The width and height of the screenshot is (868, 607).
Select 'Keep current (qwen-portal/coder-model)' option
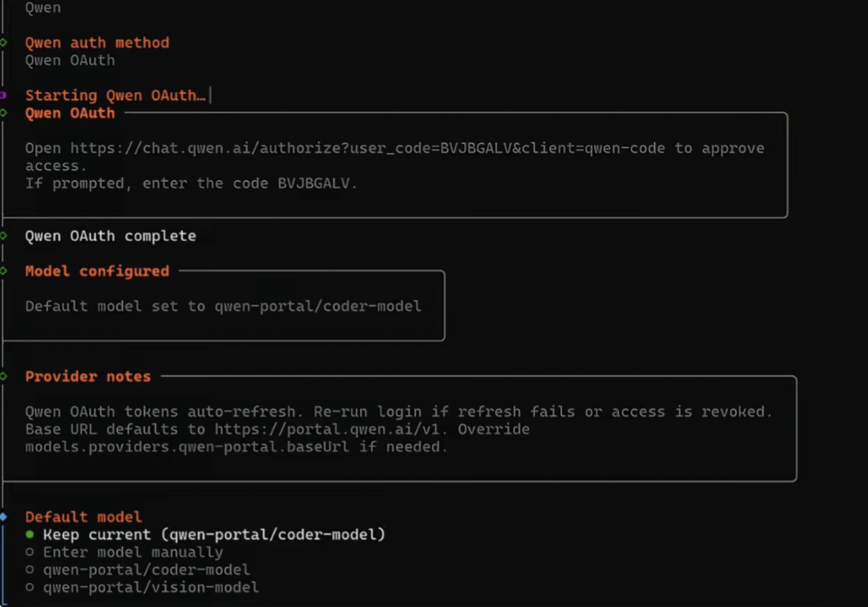point(205,535)
